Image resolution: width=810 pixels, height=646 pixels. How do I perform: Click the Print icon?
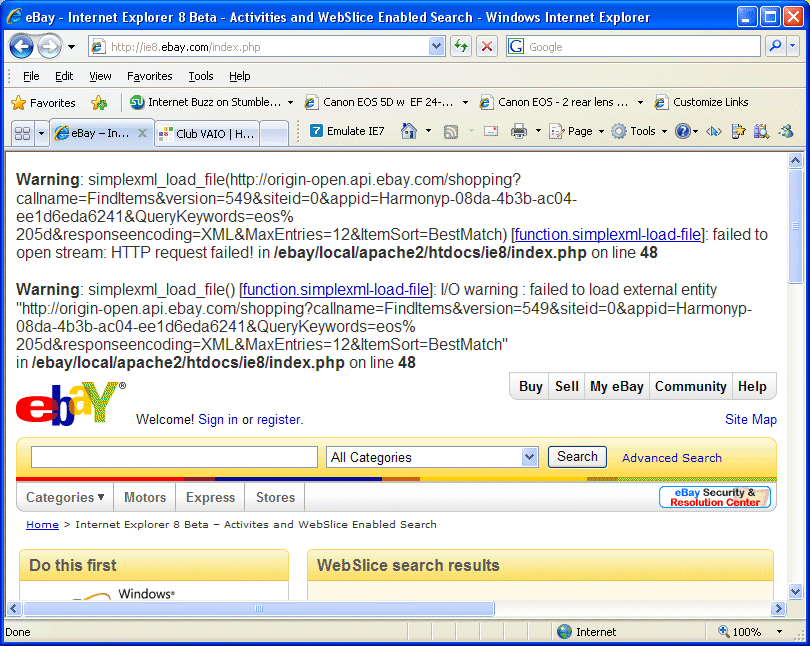coord(519,131)
